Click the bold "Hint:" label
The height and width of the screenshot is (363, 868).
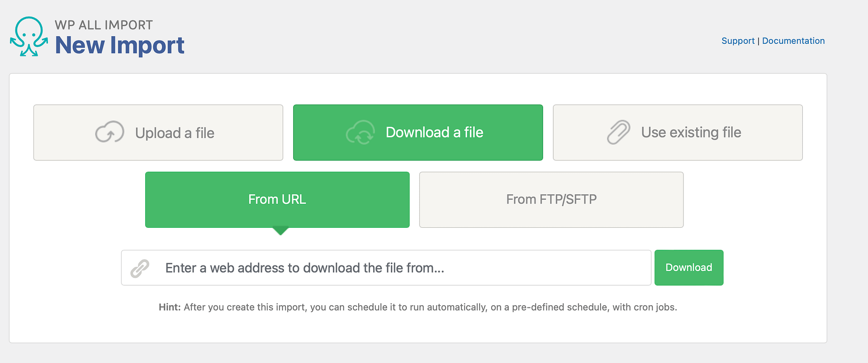pos(170,307)
